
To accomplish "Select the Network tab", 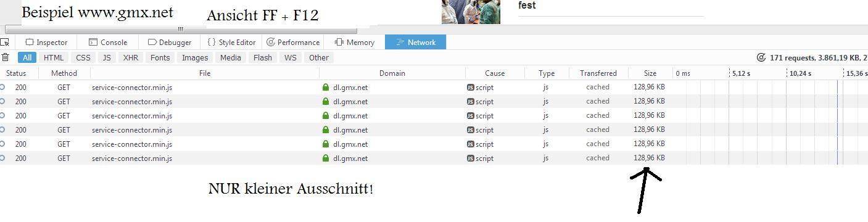I will click(416, 42).
